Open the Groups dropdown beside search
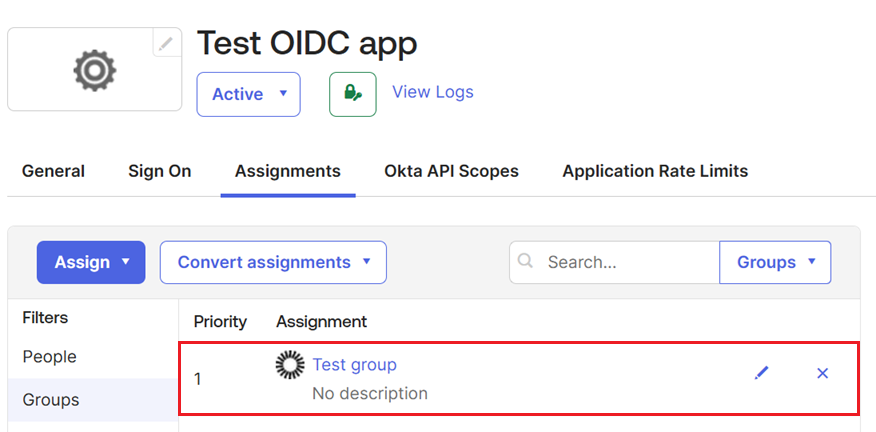This screenshot has height=432, width=876. (x=775, y=262)
